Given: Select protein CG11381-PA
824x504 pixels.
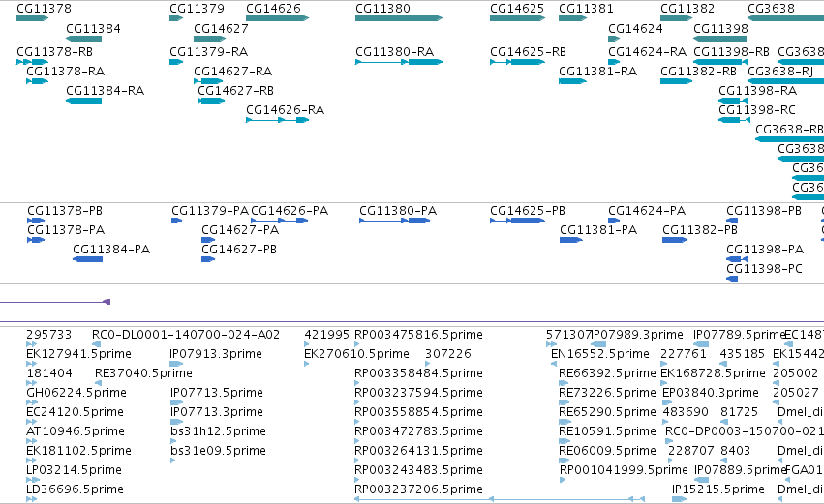Looking at the screenshot, I should pyautogui.click(x=598, y=230).
